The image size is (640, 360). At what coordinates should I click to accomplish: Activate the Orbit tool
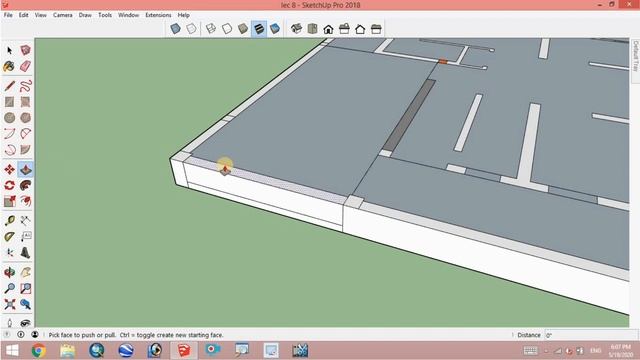(9, 273)
